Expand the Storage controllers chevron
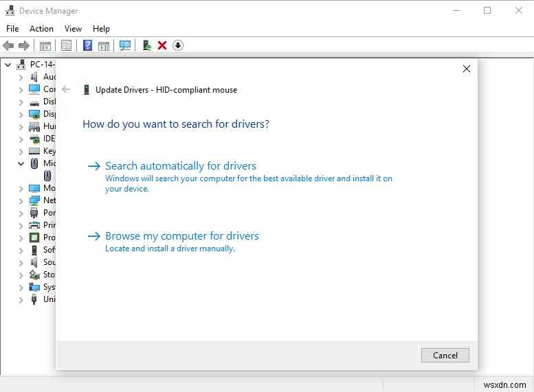 coord(21,275)
